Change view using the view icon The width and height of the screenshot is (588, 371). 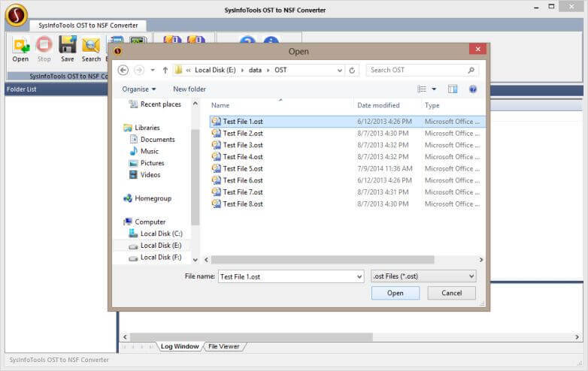(x=422, y=89)
